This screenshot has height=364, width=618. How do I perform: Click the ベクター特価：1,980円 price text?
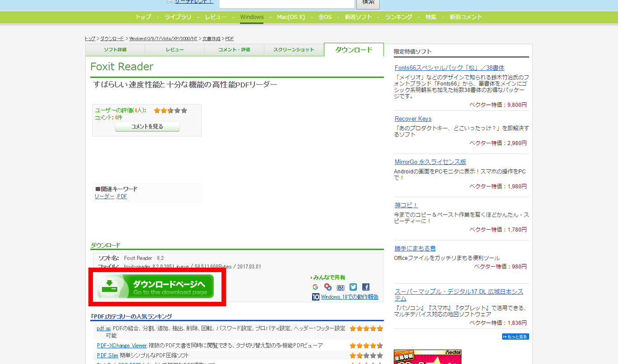pos(498,187)
